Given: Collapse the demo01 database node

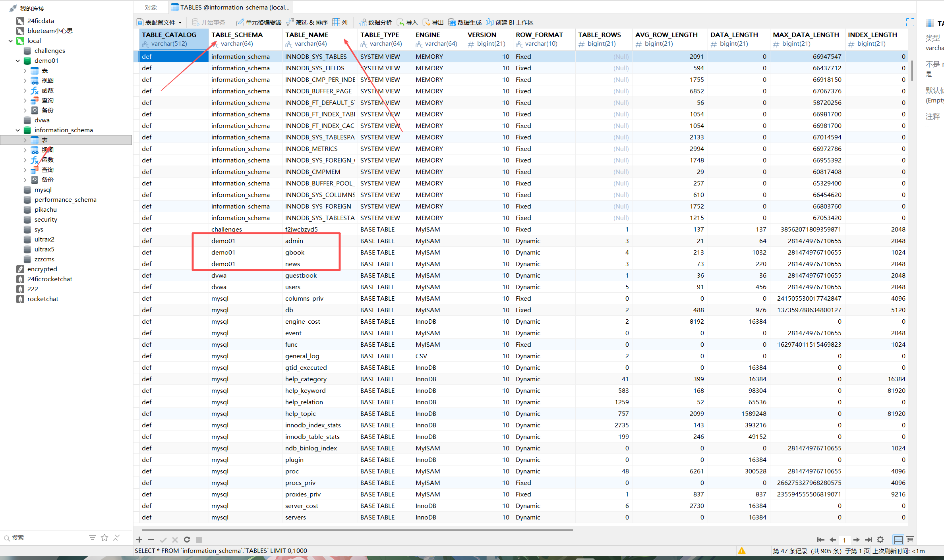Looking at the screenshot, I should 17,61.
